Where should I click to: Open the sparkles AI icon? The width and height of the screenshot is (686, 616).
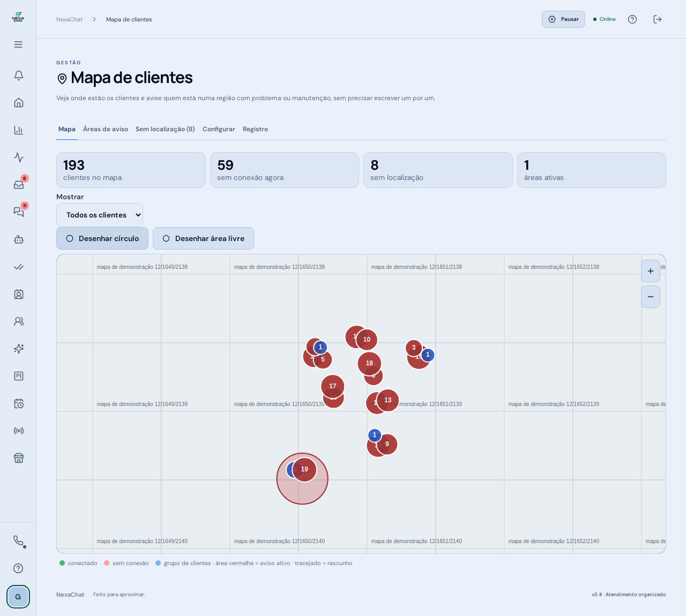coord(19,349)
